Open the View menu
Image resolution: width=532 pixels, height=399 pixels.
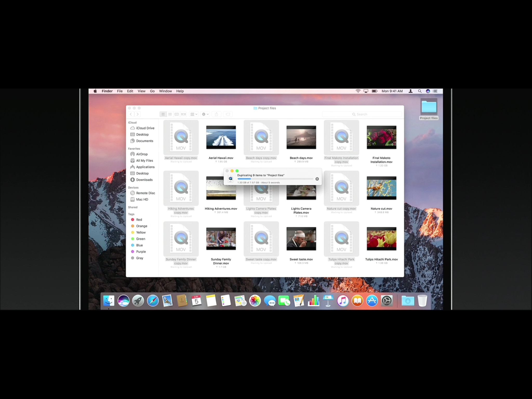click(141, 91)
